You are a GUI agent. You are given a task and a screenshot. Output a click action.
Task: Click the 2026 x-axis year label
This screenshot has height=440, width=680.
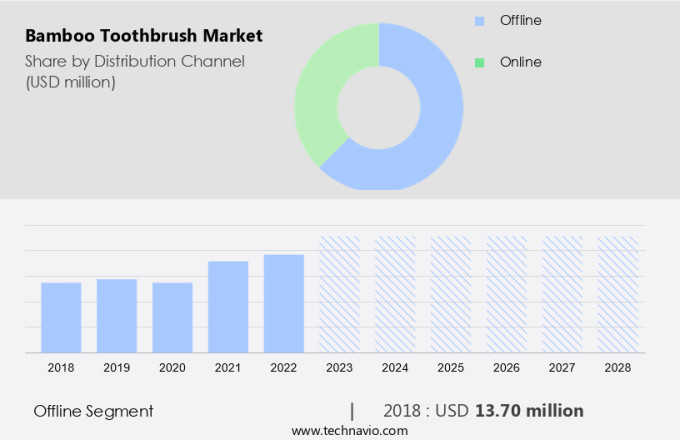(506, 368)
